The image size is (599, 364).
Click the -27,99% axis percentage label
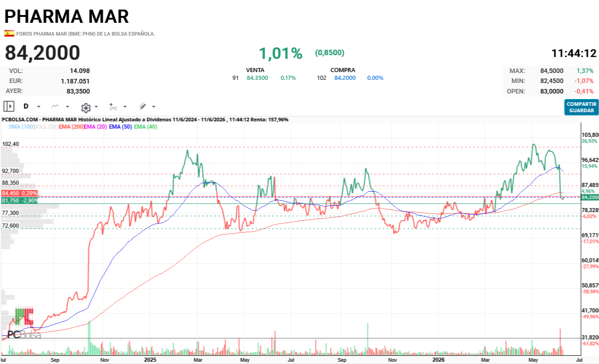(x=590, y=266)
